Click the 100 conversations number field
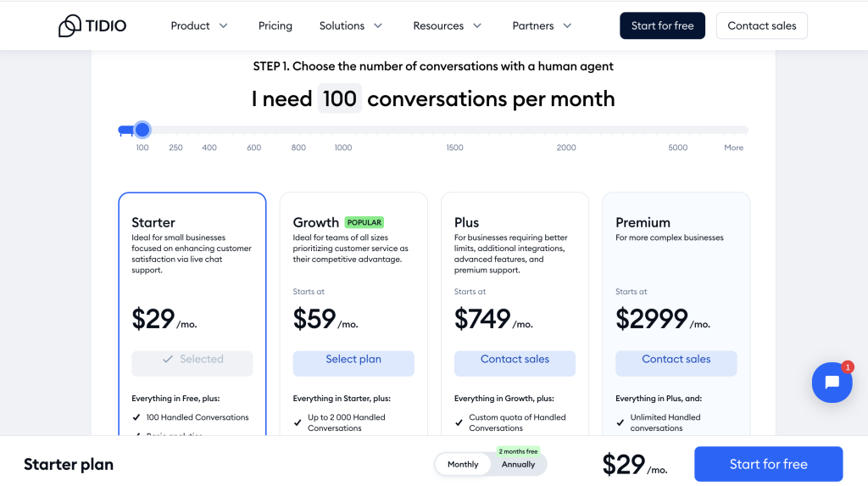 coord(339,98)
